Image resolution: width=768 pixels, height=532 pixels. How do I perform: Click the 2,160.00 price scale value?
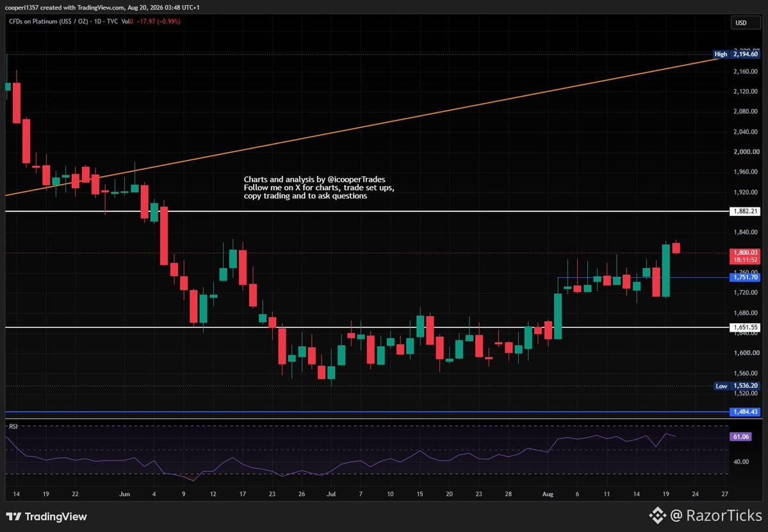pos(746,72)
